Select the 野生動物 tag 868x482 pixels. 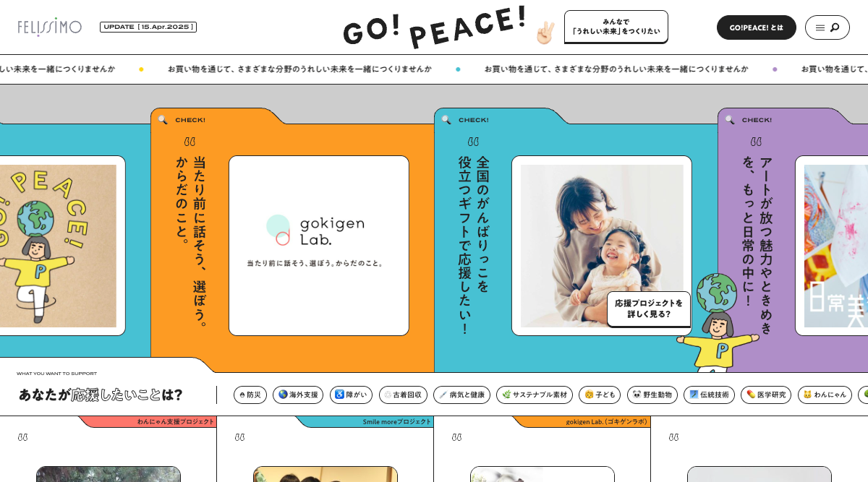[652, 395]
